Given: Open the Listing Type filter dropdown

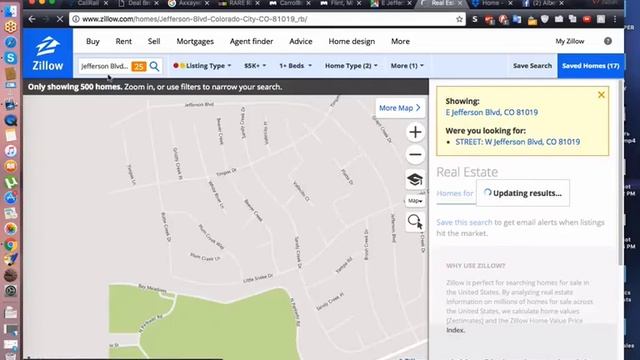Looking at the screenshot, I should pos(202,66).
